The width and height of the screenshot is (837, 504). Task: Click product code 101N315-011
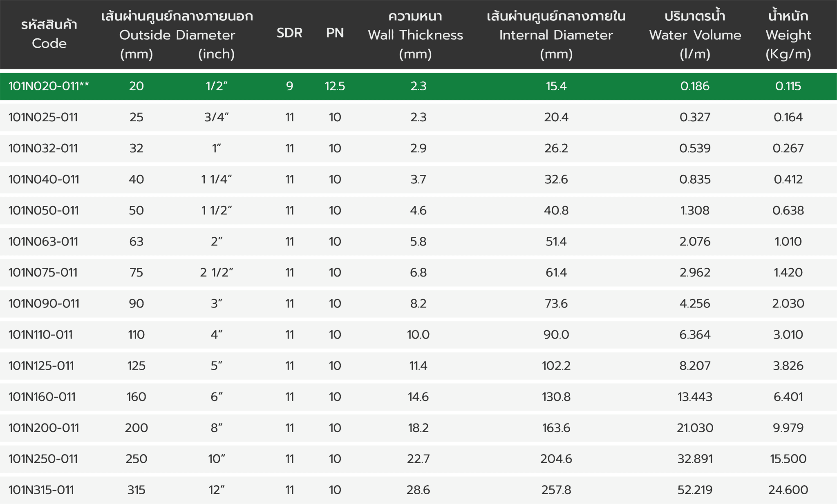(41, 490)
